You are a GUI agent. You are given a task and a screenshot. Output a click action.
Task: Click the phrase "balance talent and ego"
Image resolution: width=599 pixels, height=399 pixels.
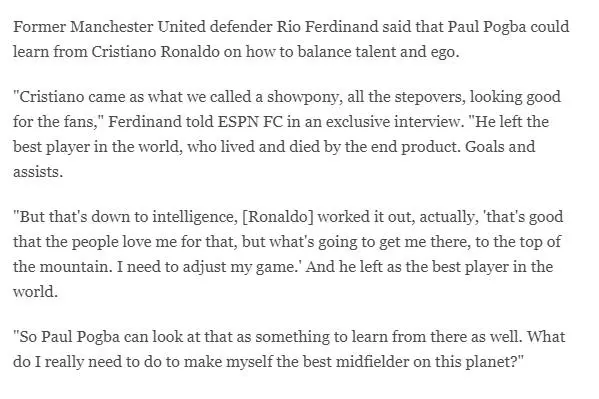tap(378, 52)
